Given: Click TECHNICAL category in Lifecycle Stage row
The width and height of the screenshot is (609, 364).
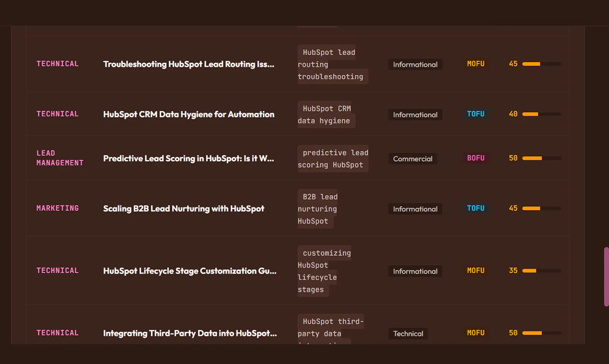Looking at the screenshot, I should tap(57, 271).
